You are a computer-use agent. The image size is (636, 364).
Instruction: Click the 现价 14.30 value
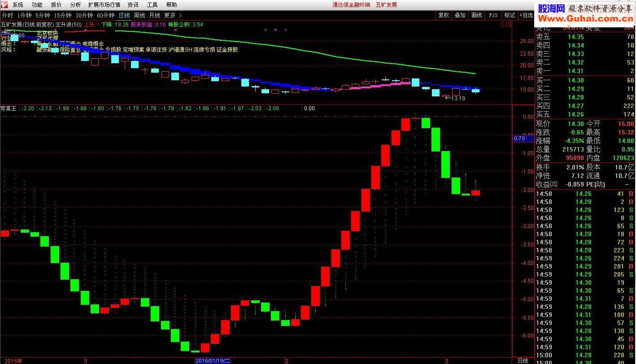coord(576,124)
